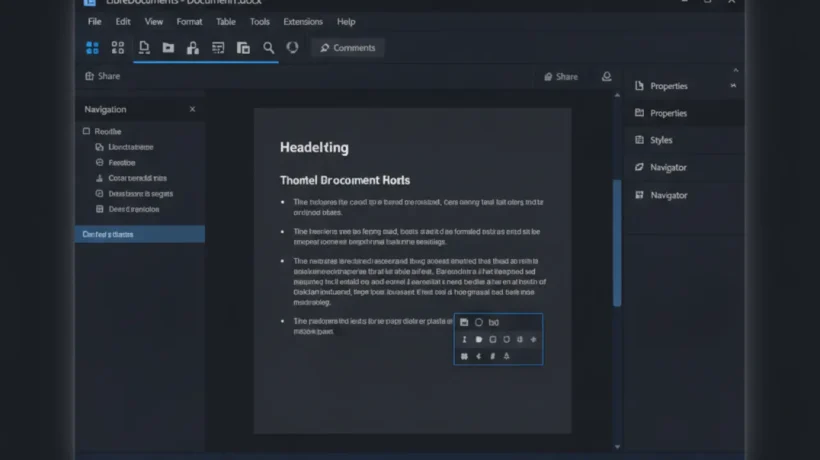820x460 pixels.
Task: Click the diamond icon in floating toolbar
Action: tap(533, 339)
